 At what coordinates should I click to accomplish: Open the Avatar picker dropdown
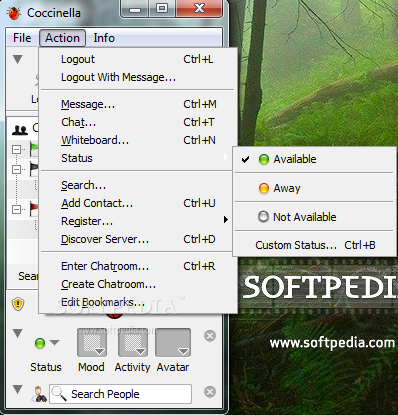(x=173, y=343)
